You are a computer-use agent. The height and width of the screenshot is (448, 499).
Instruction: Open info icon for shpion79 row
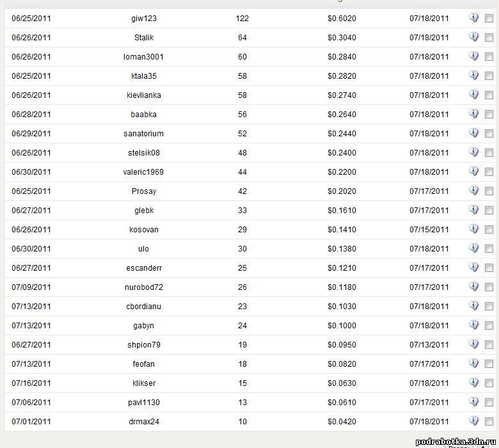[473, 344]
